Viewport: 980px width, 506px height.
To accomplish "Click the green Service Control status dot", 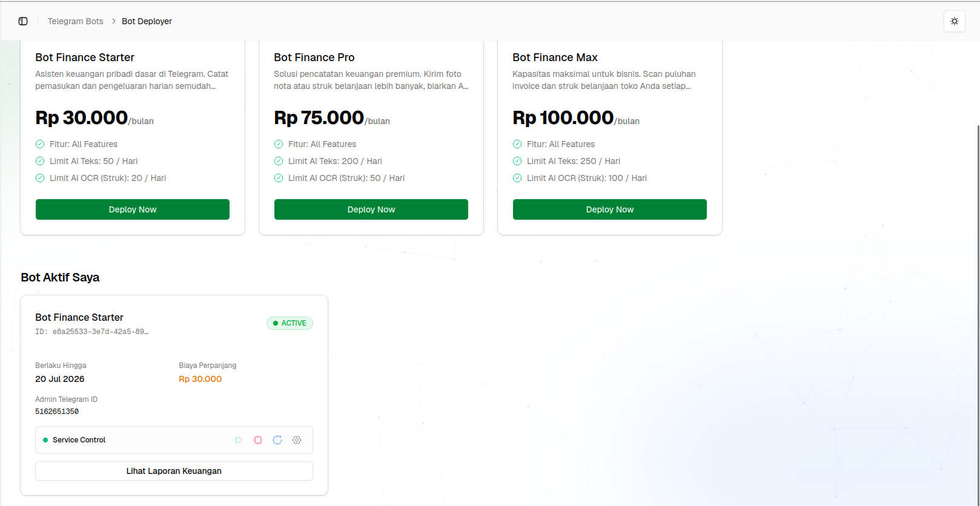I will coord(45,440).
